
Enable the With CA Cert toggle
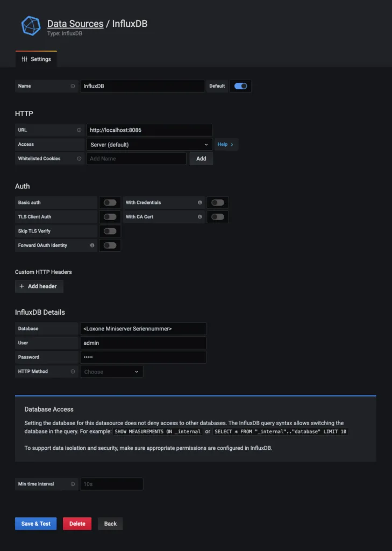click(x=218, y=217)
